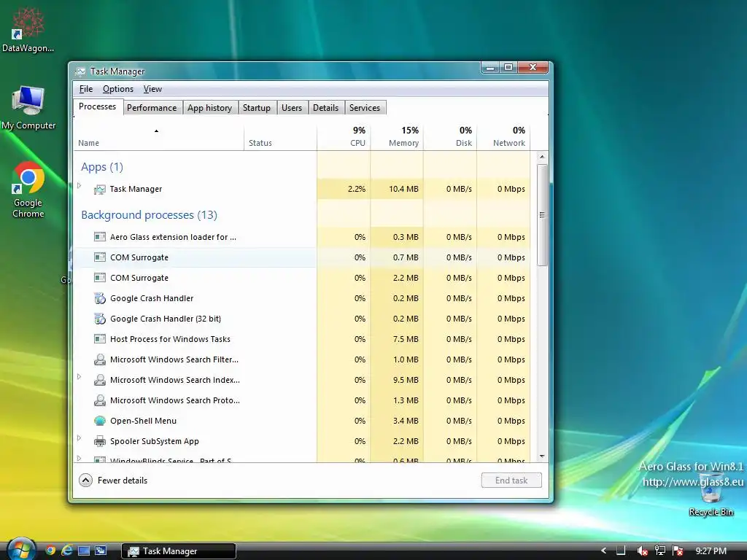Screen dimensions: 747x560
Task: Open the File menu
Action: [x=86, y=89]
